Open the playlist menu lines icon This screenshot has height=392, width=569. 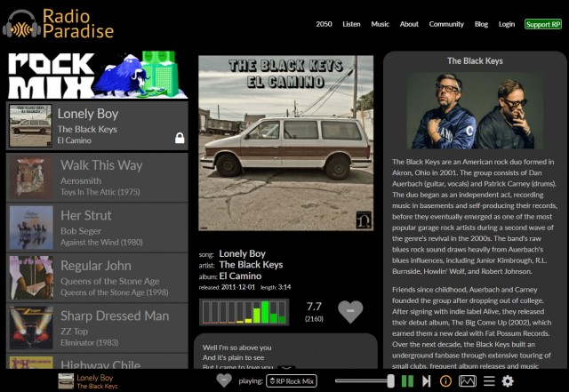[489, 381]
